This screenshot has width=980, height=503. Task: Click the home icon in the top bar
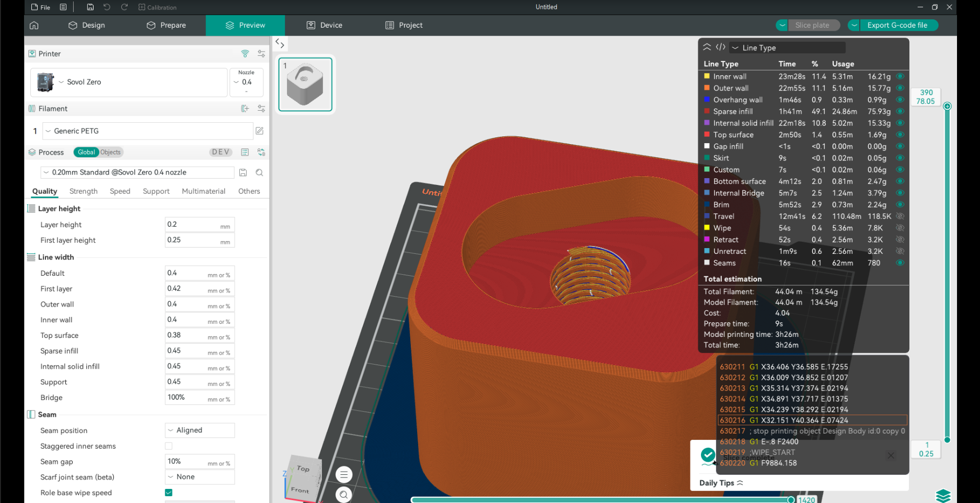tap(34, 25)
